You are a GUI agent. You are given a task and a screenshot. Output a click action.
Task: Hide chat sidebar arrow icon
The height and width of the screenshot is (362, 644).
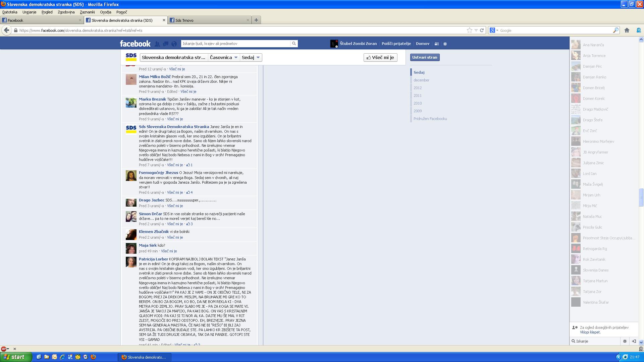634,341
